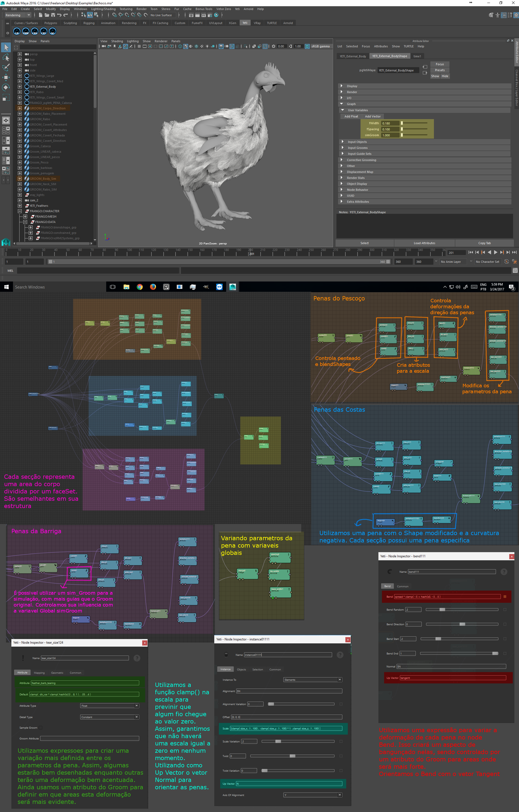Open Chrome from the taskbar
The image size is (519, 812).
[x=140, y=287]
